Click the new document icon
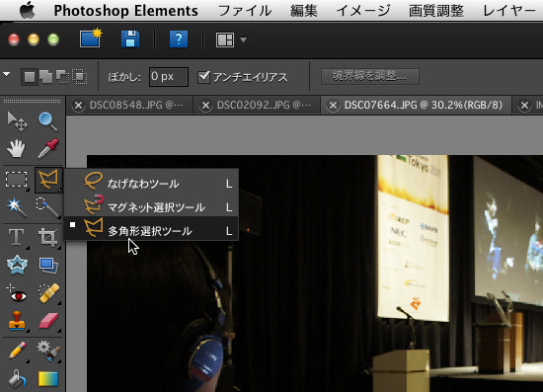This screenshot has height=392, width=543. (91, 38)
